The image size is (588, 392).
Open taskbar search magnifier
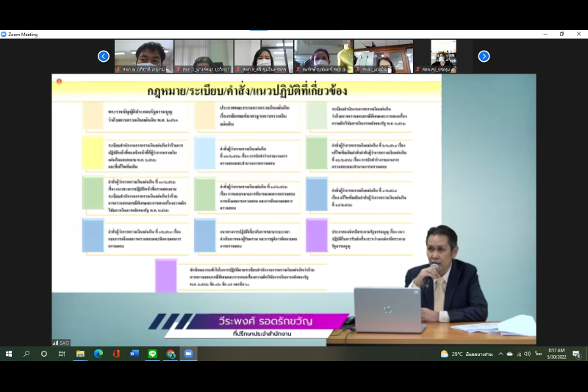(x=26, y=354)
